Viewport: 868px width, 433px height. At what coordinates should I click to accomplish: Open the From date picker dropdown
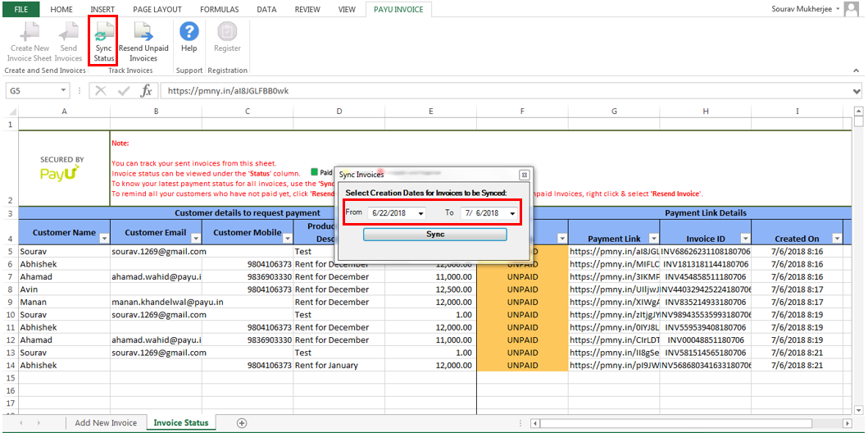coord(421,213)
